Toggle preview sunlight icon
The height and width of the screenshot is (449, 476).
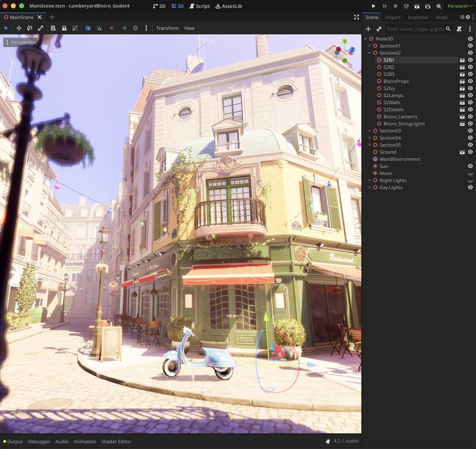tap(125, 28)
